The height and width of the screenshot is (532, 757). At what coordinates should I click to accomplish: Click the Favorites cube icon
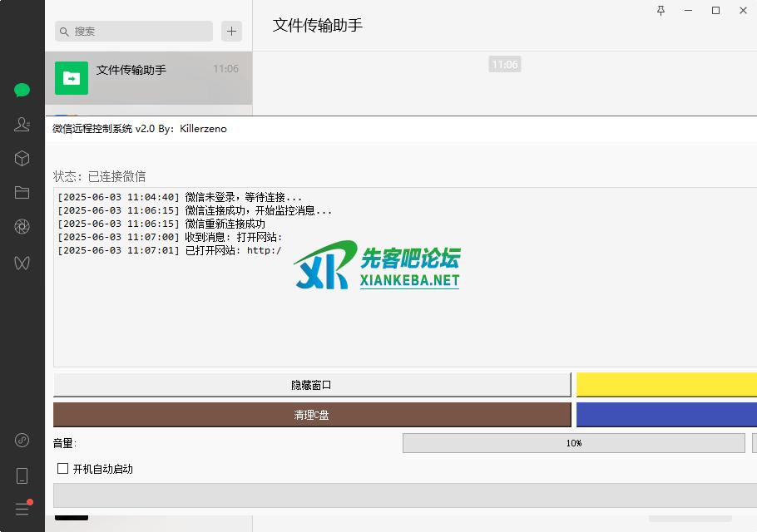click(x=22, y=158)
